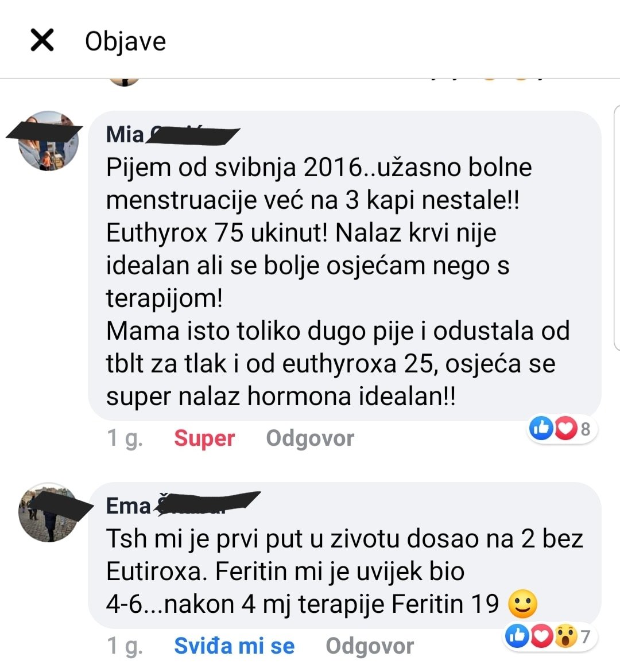Close the Objave view with X
The width and height of the screenshot is (620, 672).
point(42,40)
